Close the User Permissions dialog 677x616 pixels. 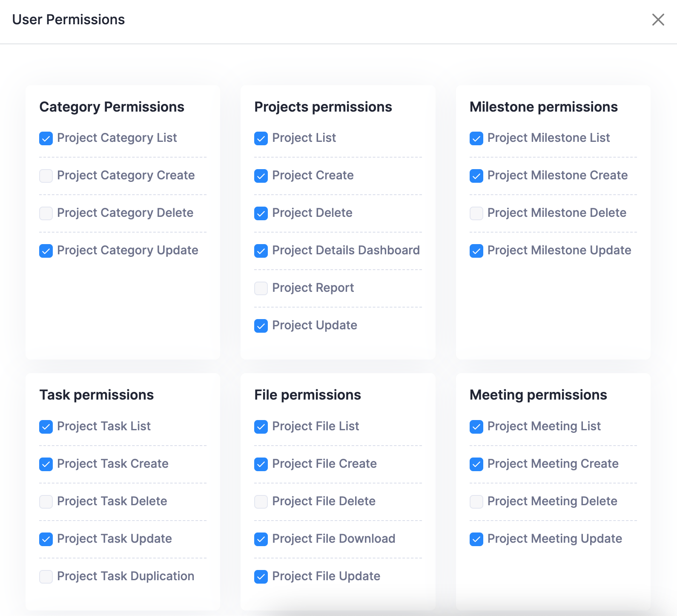[658, 20]
